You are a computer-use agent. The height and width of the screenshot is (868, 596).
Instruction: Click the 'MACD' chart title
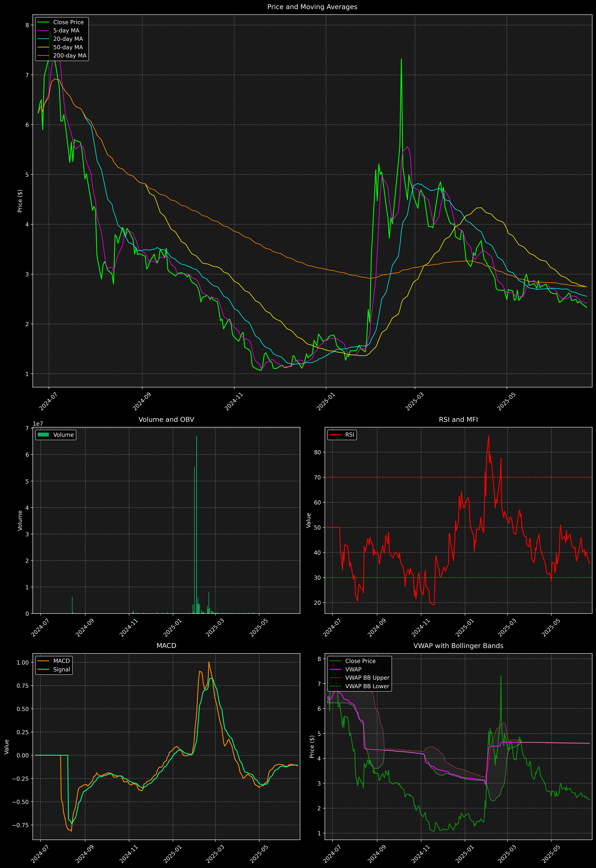click(166, 646)
